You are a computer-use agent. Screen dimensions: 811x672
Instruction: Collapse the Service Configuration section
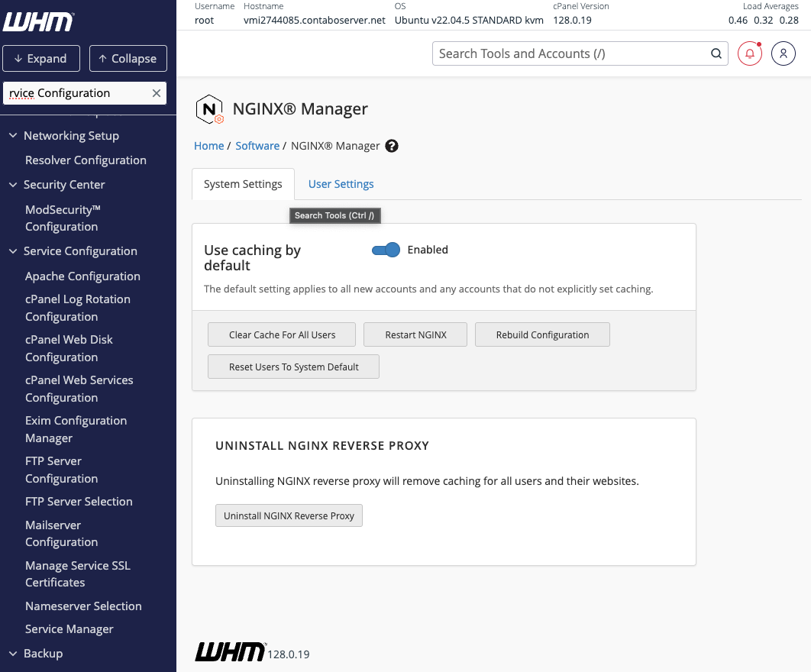point(12,251)
